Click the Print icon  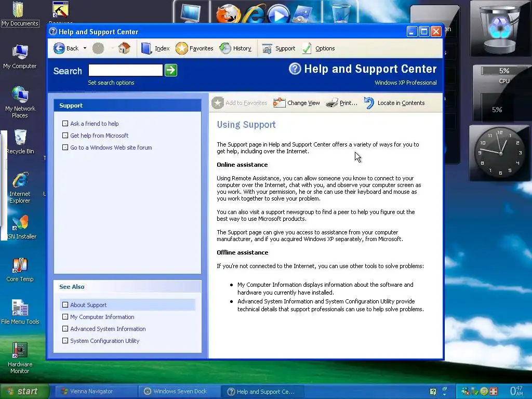coord(332,103)
